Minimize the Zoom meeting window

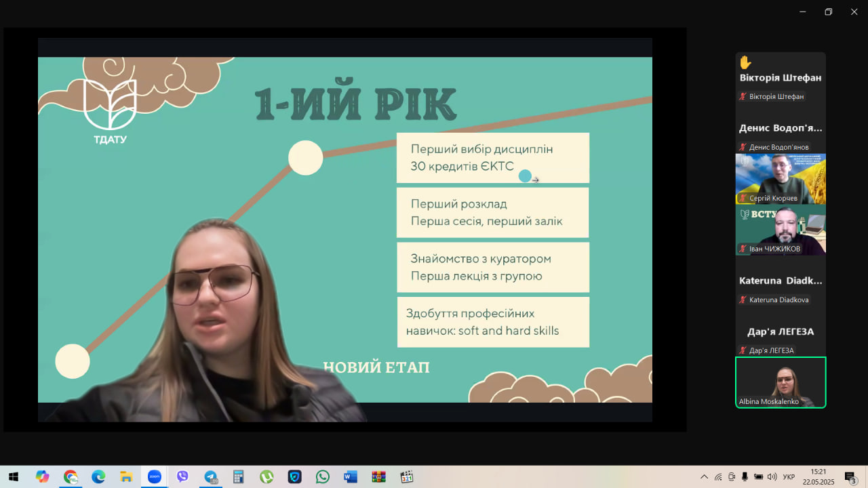click(x=803, y=12)
